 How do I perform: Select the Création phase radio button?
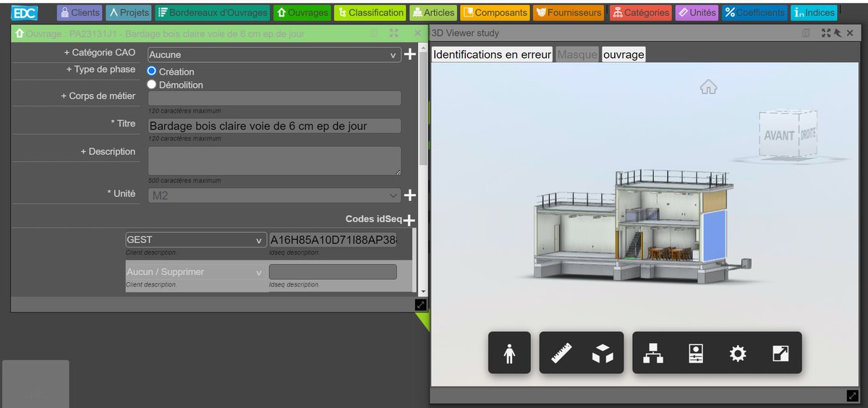tap(152, 71)
